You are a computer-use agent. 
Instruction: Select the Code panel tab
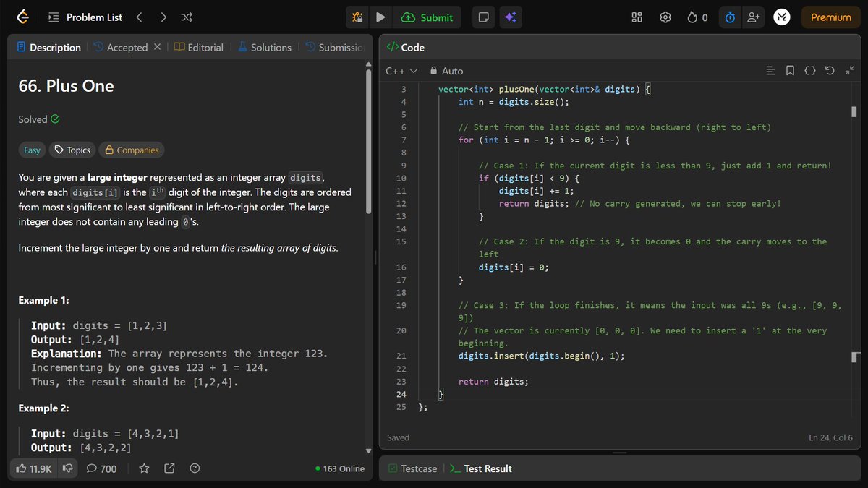tap(405, 48)
